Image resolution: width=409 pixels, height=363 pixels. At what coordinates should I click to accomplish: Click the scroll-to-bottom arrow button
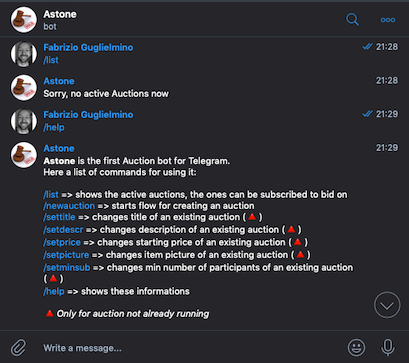tap(387, 305)
